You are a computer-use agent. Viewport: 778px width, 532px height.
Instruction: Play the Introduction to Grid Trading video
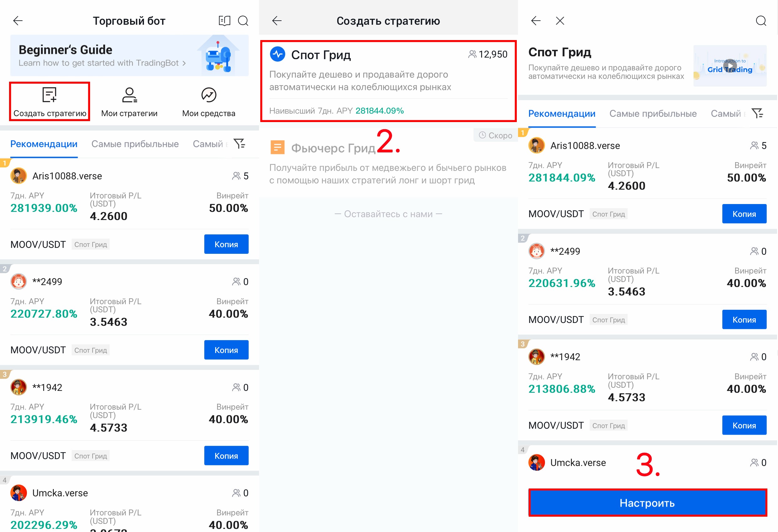pos(730,66)
